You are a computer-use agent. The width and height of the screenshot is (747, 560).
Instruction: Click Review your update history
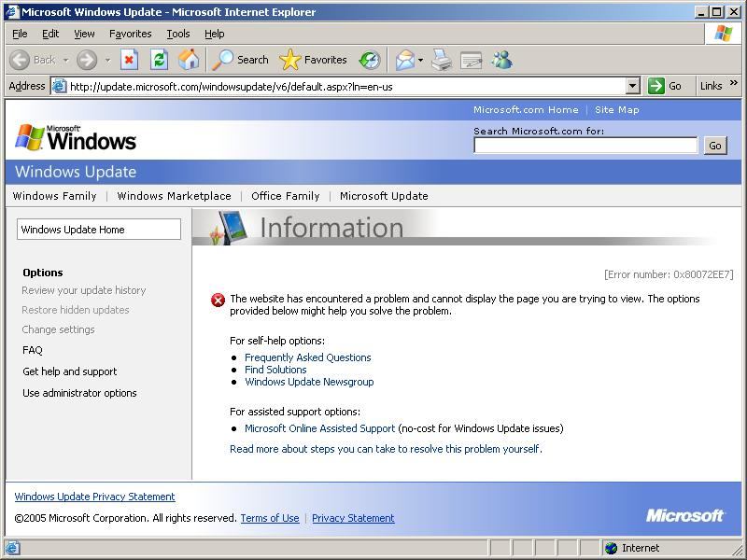(x=84, y=290)
